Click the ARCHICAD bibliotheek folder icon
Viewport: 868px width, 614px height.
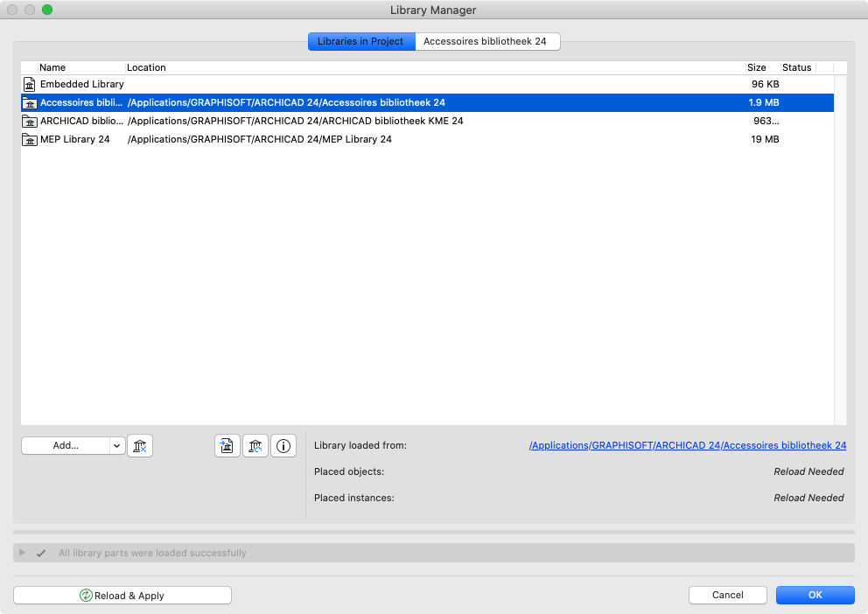pyautogui.click(x=30, y=121)
